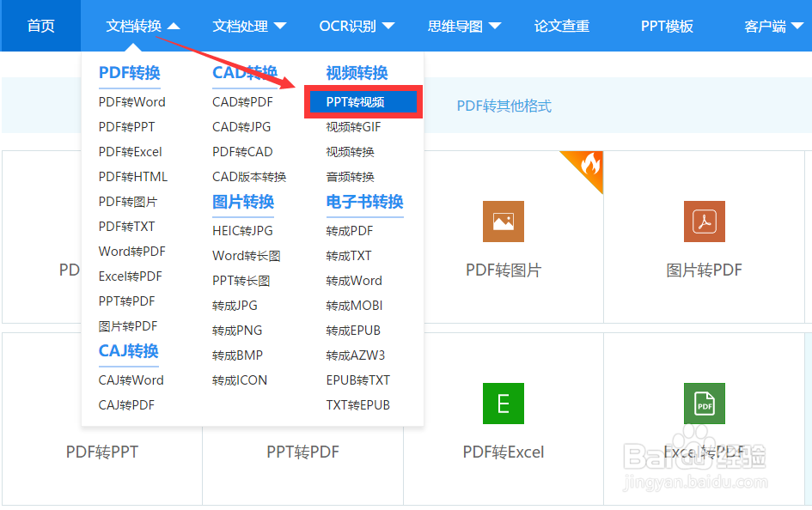Select the PDF转Excel green E icon
This screenshot has width=812, height=510.
point(503,404)
